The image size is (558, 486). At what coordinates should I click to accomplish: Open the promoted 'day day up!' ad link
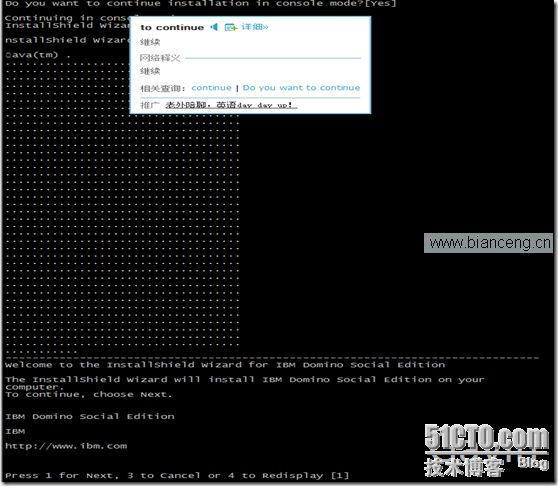coord(231,105)
